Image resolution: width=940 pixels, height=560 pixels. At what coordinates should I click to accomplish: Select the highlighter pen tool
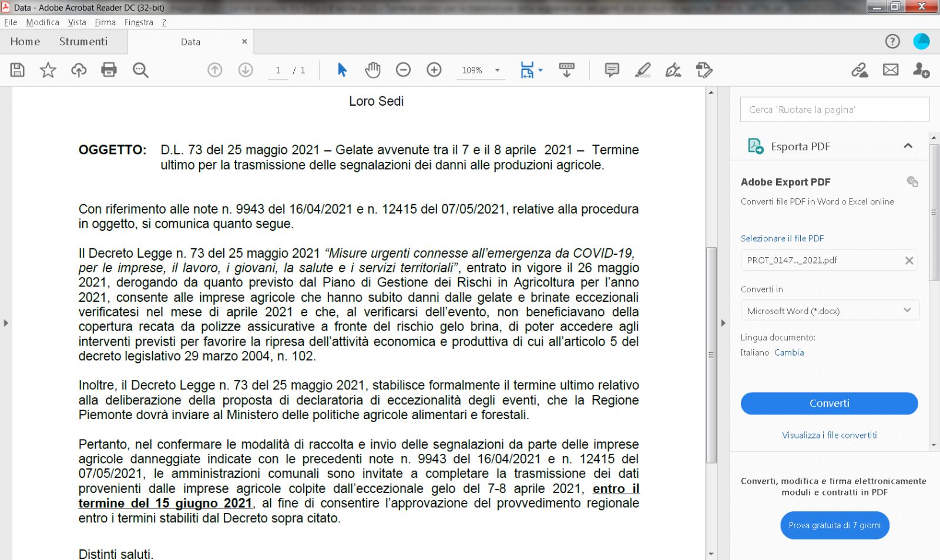(643, 70)
